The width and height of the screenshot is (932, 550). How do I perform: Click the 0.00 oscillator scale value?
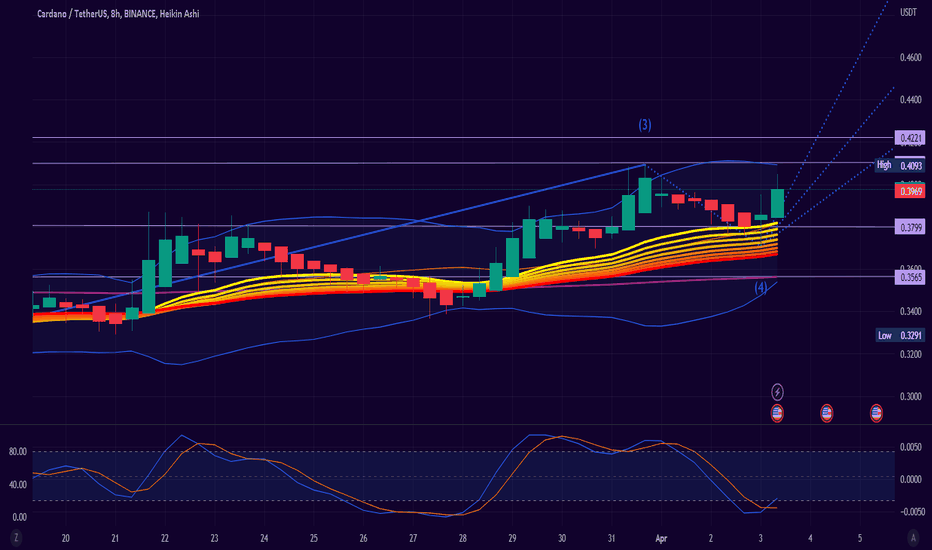[x=20, y=517]
